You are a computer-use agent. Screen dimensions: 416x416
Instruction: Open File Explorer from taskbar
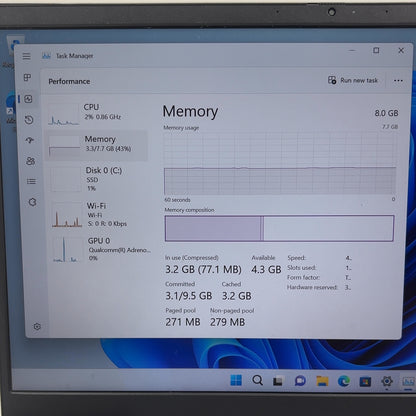click(322, 381)
